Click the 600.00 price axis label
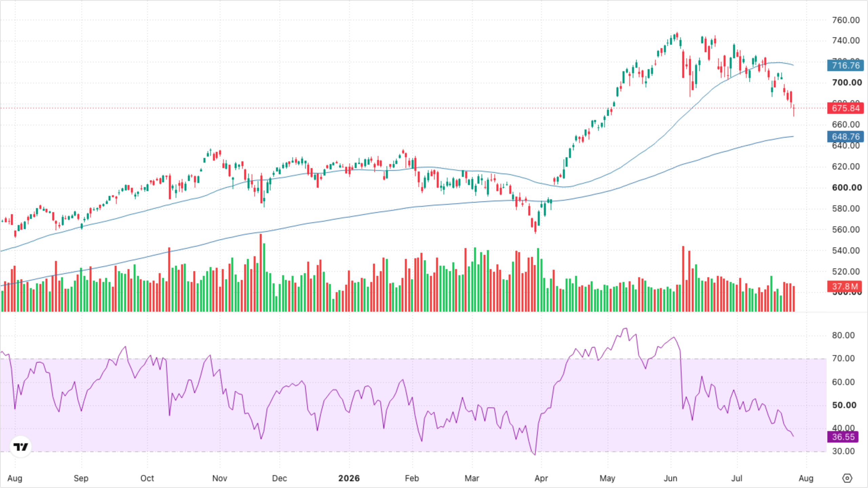The image size is (868, 488). (847, 187)
